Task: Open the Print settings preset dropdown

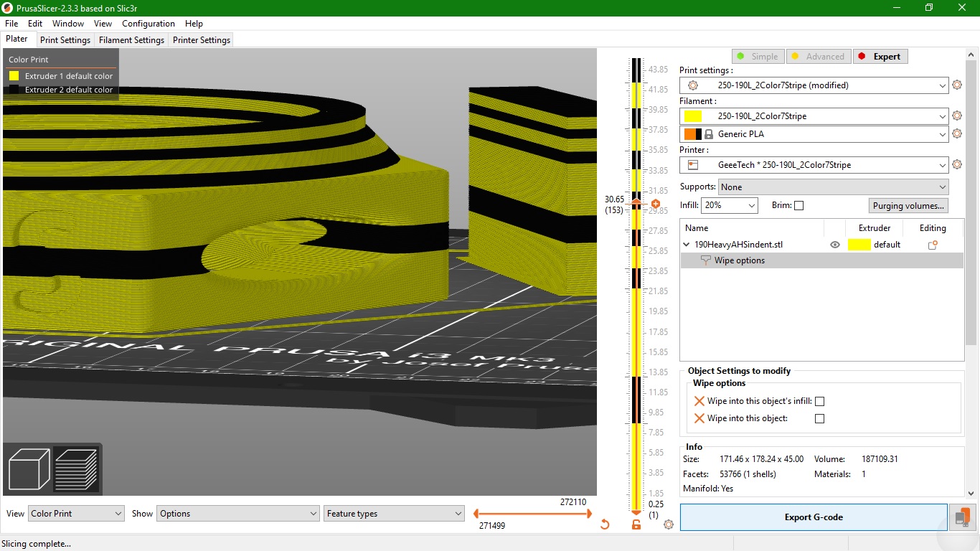Action: [814, 85]
